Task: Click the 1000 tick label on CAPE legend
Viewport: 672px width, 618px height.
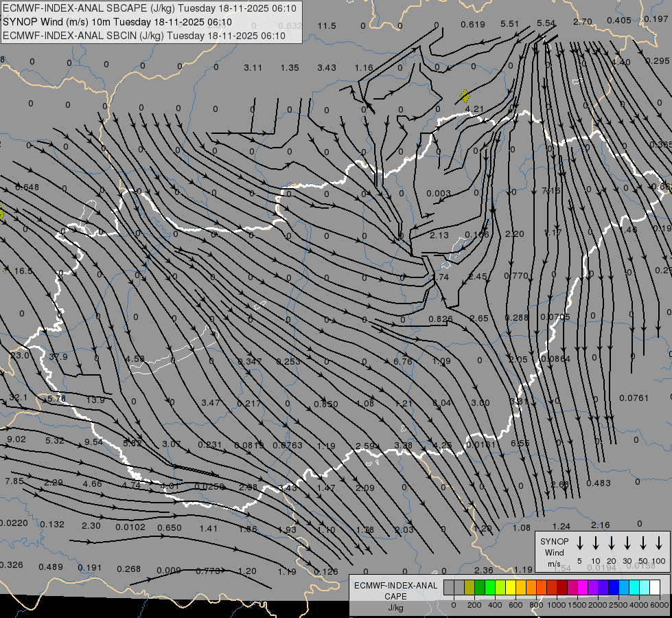Action: (556, 605)
